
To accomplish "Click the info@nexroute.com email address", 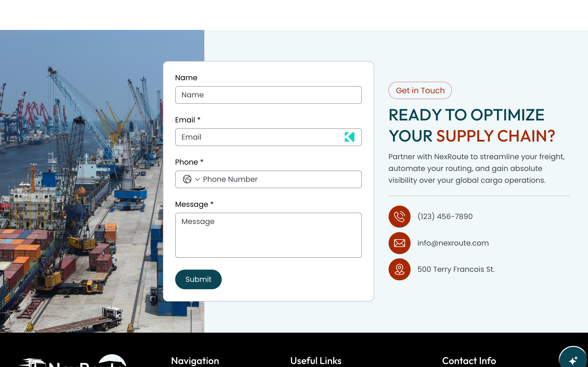I will pyautogui.click(x=453, y=243).
